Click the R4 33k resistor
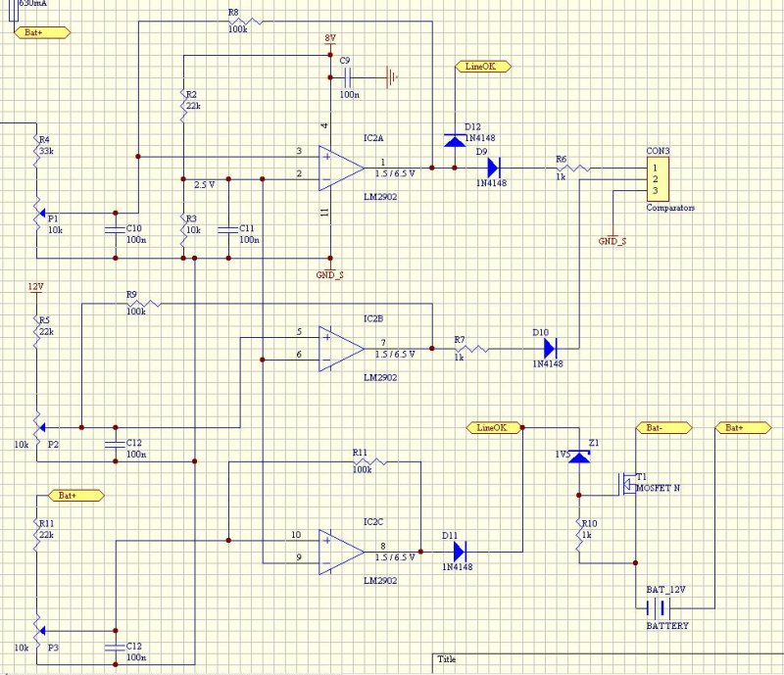This screenshot has width=784, height=675. point(36,151)
